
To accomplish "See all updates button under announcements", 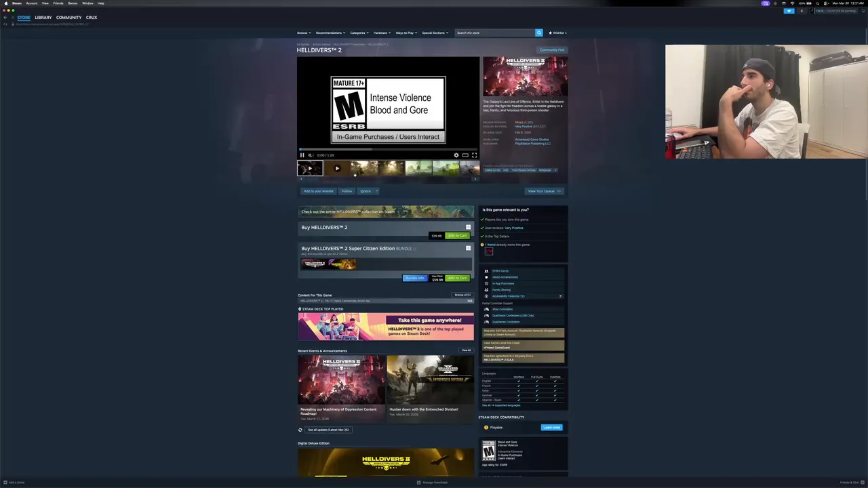I will click(x=328, y=430).
